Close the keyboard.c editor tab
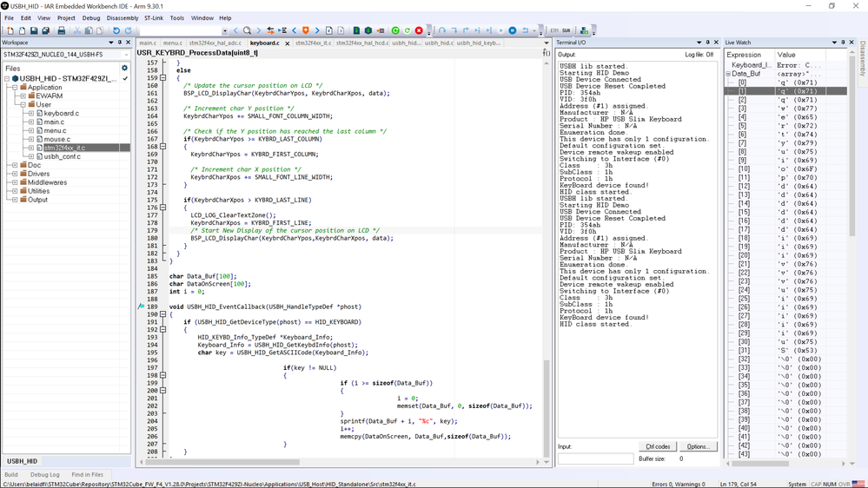Screen dimensions: 868x488 point(288,43)
